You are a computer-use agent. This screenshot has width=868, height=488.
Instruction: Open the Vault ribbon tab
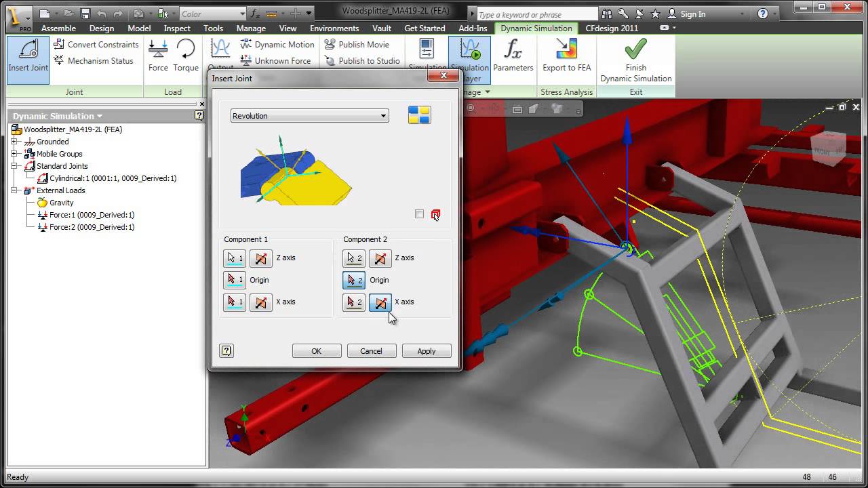(x=382, y=28)
